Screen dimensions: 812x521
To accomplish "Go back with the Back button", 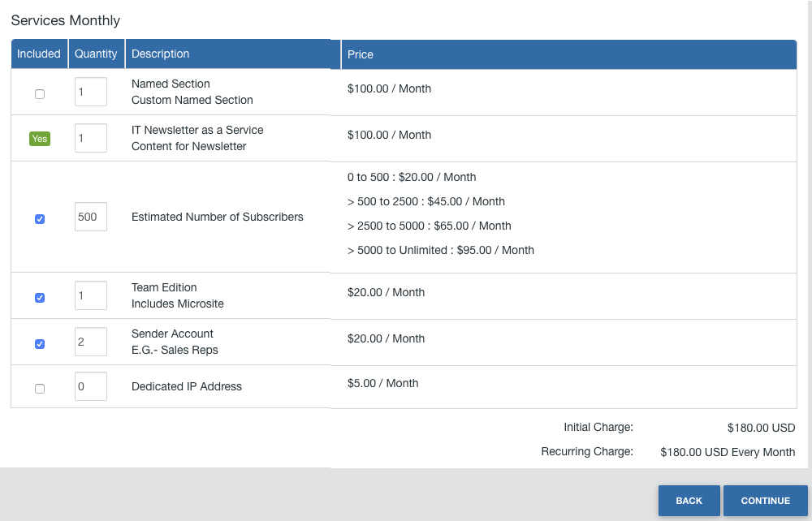I will click(x=689, y=501).
